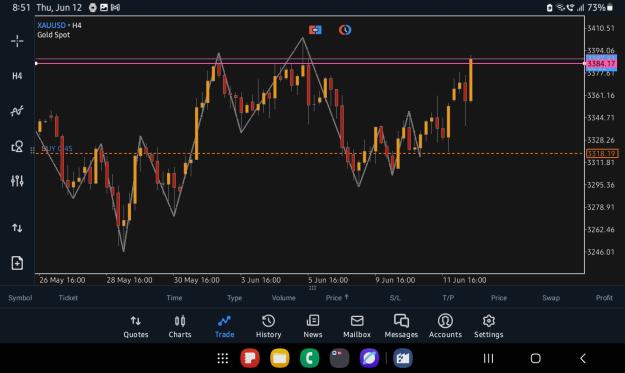This screenshot has height=373, width=625.
Task: Tap the clock icon atop chart
Action: point(345,30)
